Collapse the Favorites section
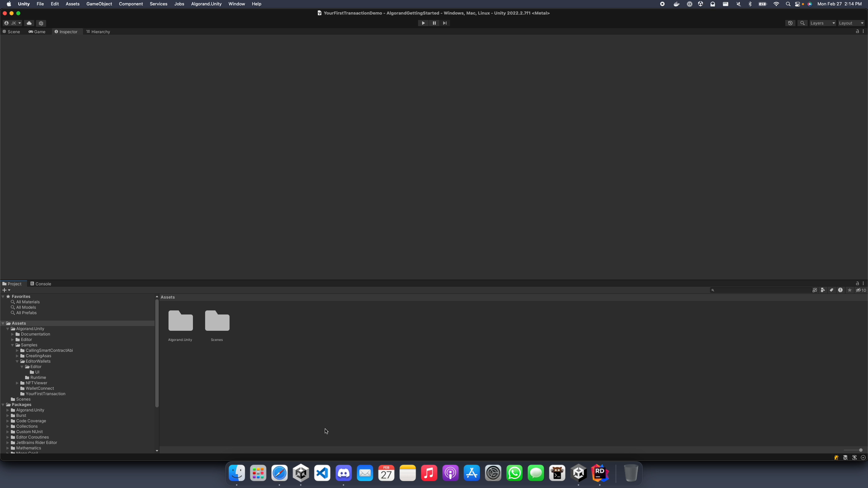This screenshot has height=488, width=868. (3, 297)
